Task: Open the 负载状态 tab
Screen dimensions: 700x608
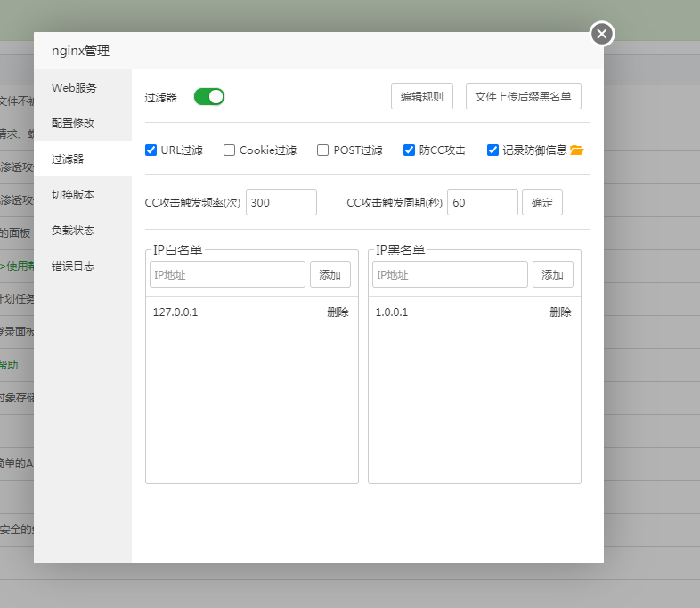Action: (x=83, y=231)
